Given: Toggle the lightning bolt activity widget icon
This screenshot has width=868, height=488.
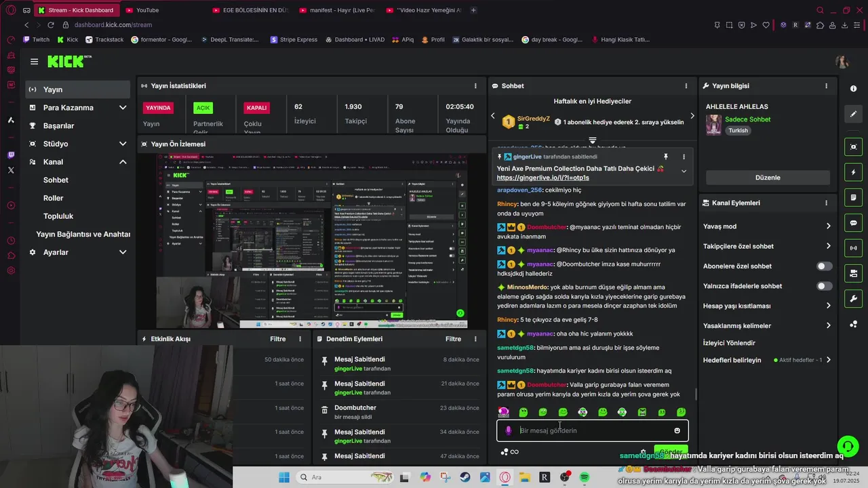Looking at the screenshot, I should point(853,172).
